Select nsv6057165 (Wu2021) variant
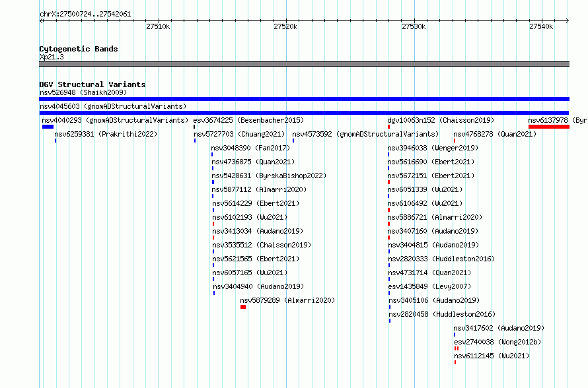The height and width of the screenshot is (388, 588). click(x=250, y=273)
